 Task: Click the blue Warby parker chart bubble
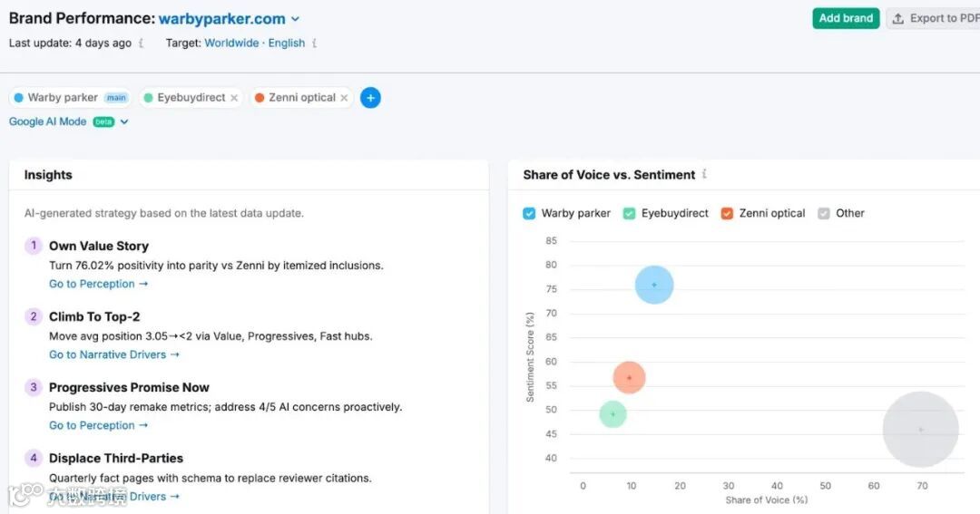[654, 285]
